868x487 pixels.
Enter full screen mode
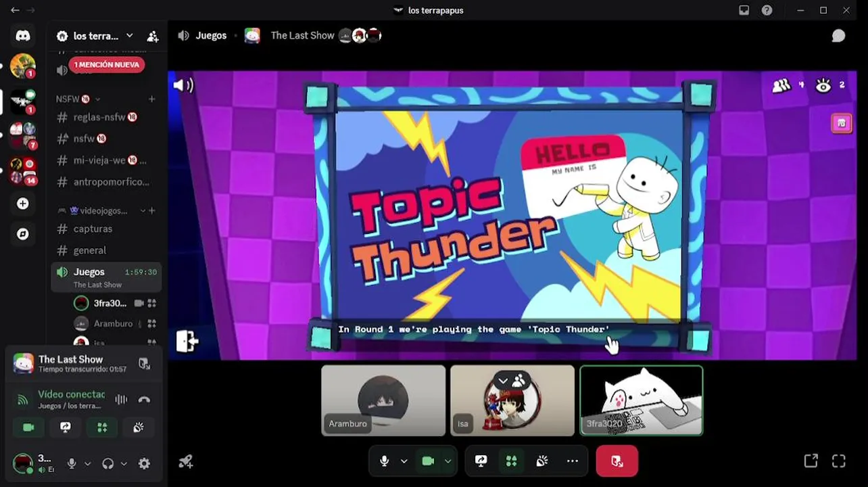tap(839, 461)
